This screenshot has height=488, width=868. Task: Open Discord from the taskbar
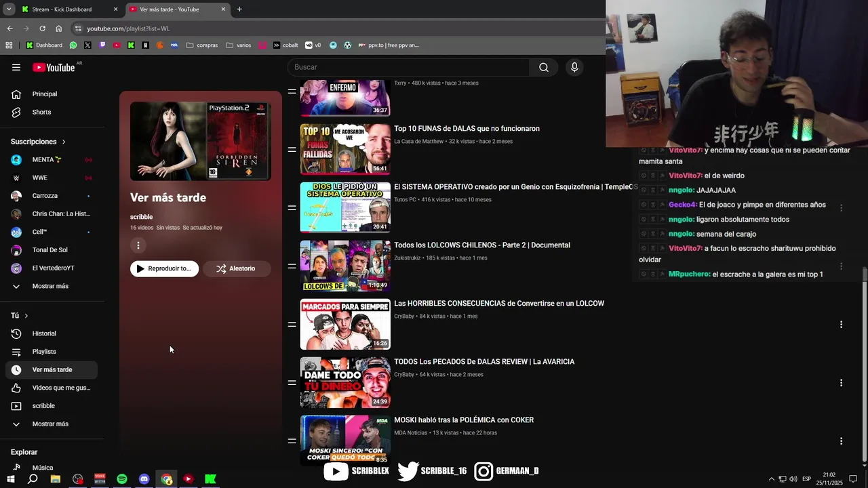click(144, 479)
